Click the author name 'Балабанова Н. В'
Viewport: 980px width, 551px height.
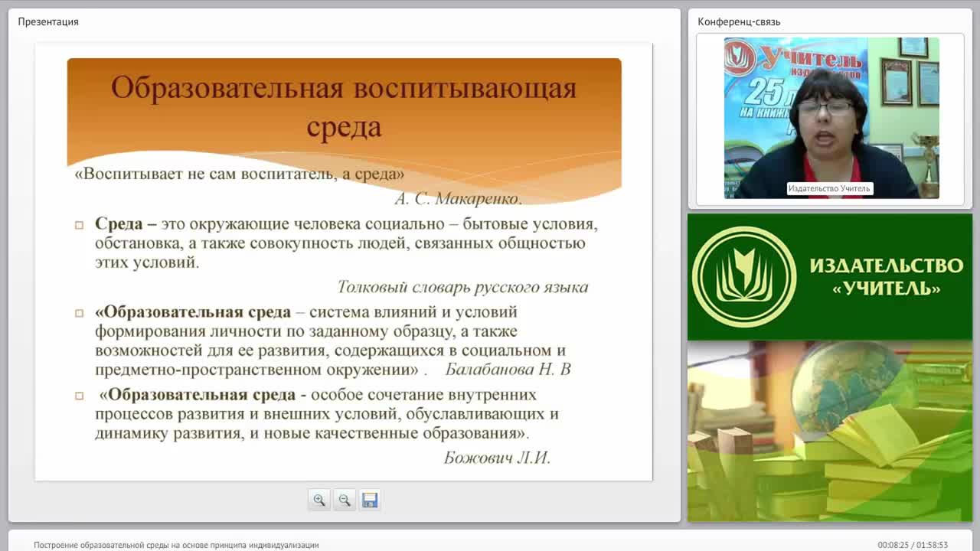pyautogui.click(x=508, y=369)
